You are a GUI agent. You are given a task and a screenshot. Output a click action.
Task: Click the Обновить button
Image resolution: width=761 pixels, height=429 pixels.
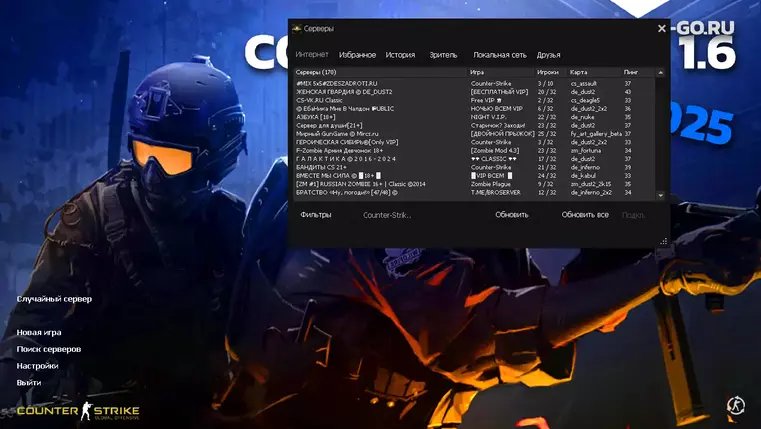512,214
